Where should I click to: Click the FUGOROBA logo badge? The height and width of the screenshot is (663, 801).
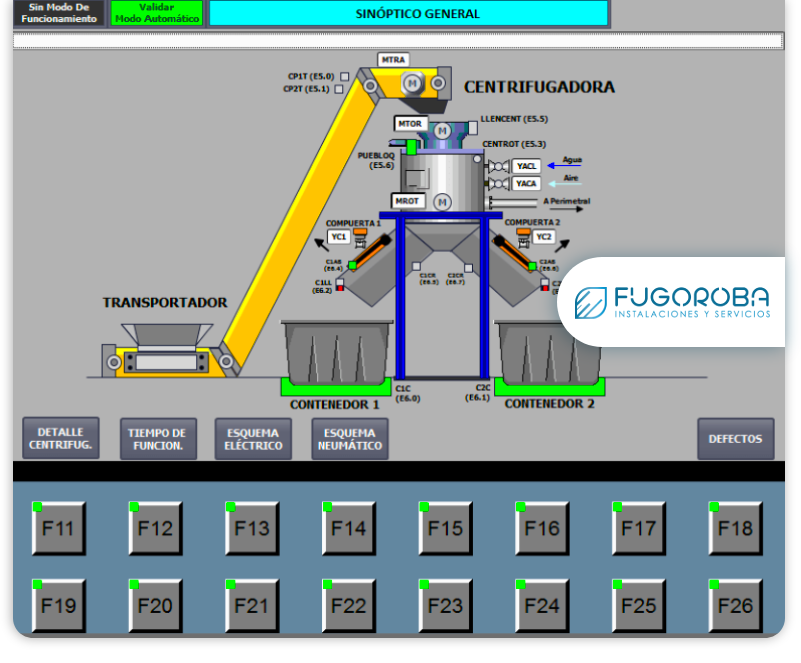point(672,302)
